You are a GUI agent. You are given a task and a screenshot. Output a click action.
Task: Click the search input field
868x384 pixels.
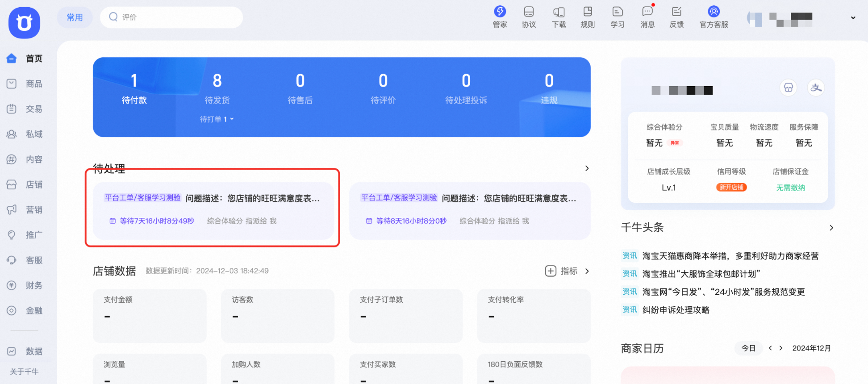tap(171, 17)
